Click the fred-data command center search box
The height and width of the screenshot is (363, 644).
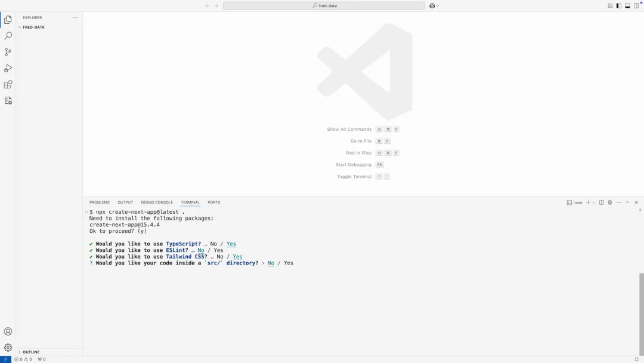coord(324,6)
